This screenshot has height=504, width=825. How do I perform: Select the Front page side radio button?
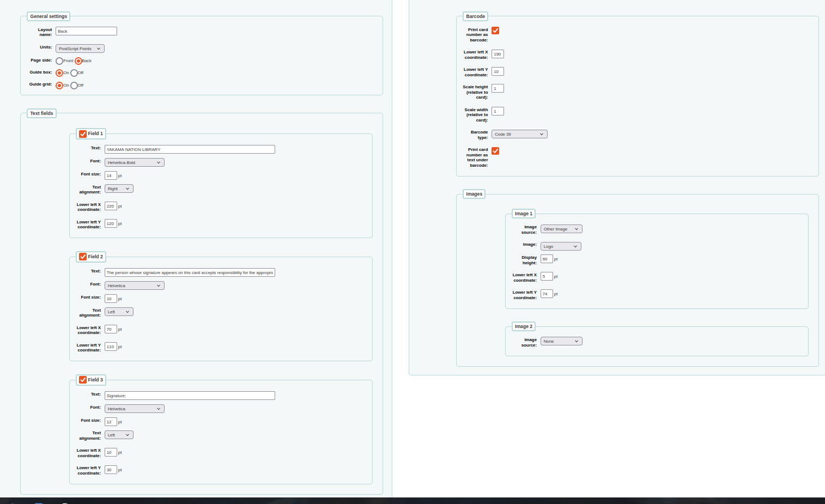[59, 61]
